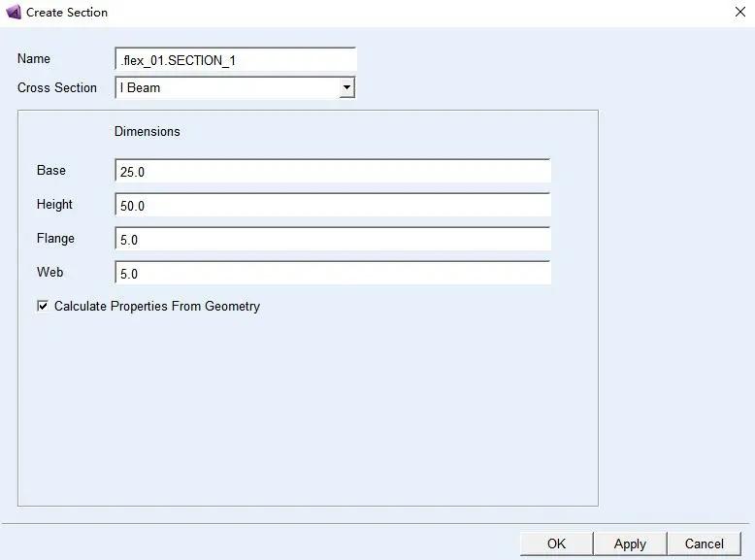The image size is (755, 560).
Task: Click the Dimensions heading text
Action: [148, 132]
